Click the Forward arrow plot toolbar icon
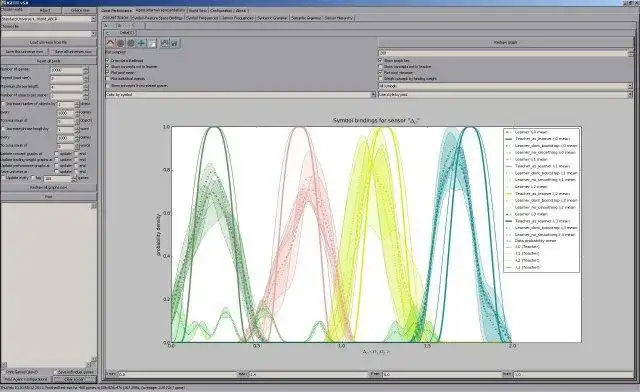Image resolution: width=640 pixels, height=392 pixels. click(131, 43)
